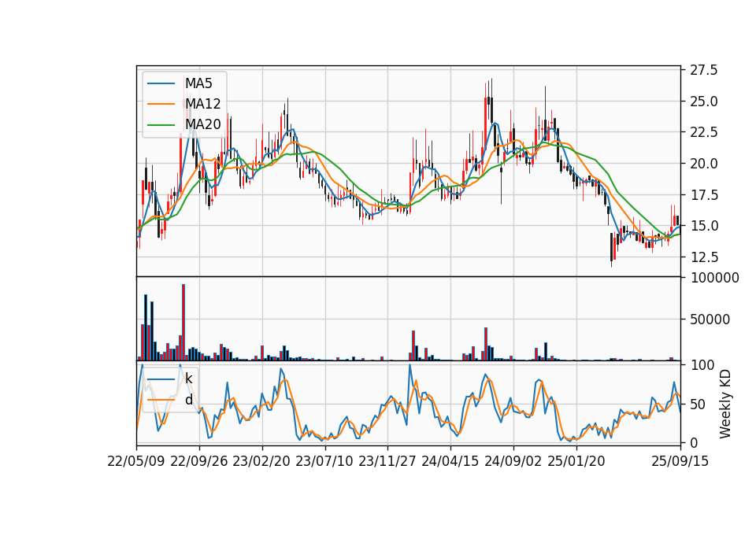Image resolution: width=756 pixels, height=543 pixels.
Task: Click the k legend label in KD panel
Action: coord(188,379)
